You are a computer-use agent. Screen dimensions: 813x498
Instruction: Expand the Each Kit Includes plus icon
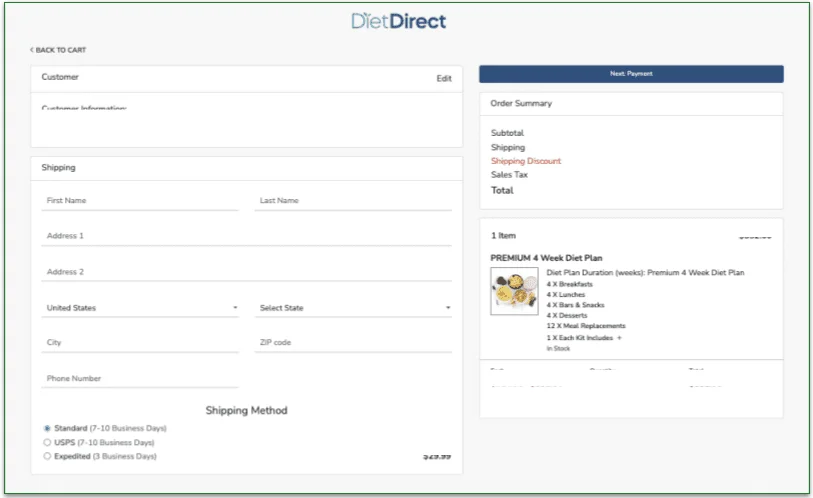click(x=619, y=338)
